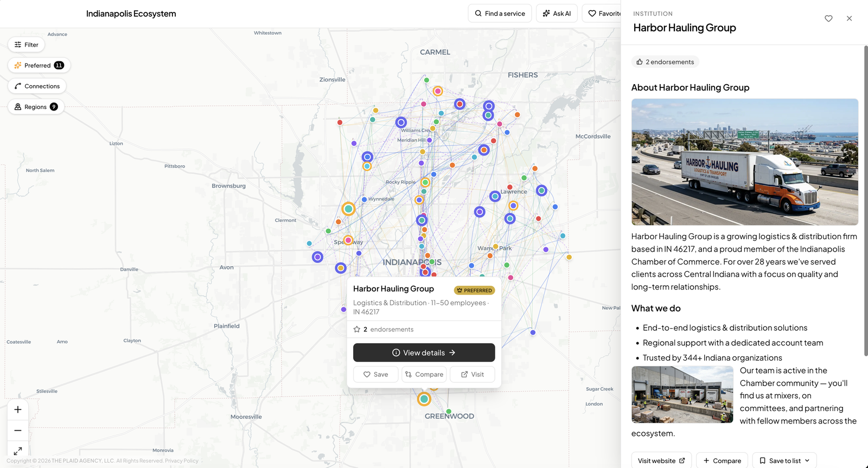Image resolution: width=868 pixels, height=468 pixels.
Task: Click the purple ring marker near Williams Creek
Action: click(x=401, y=123)
